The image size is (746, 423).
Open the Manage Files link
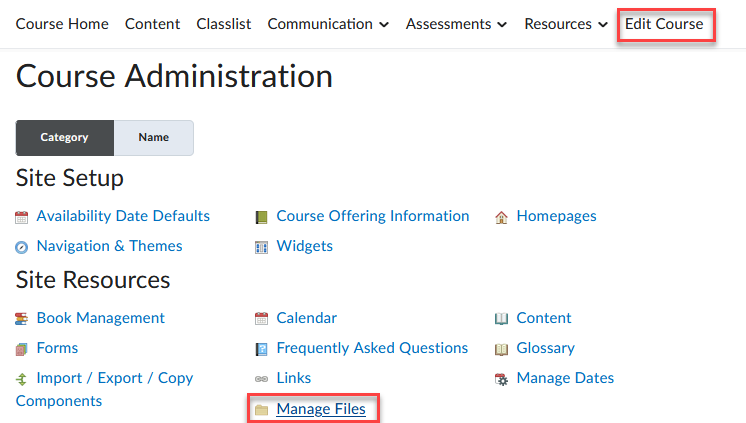321,408
